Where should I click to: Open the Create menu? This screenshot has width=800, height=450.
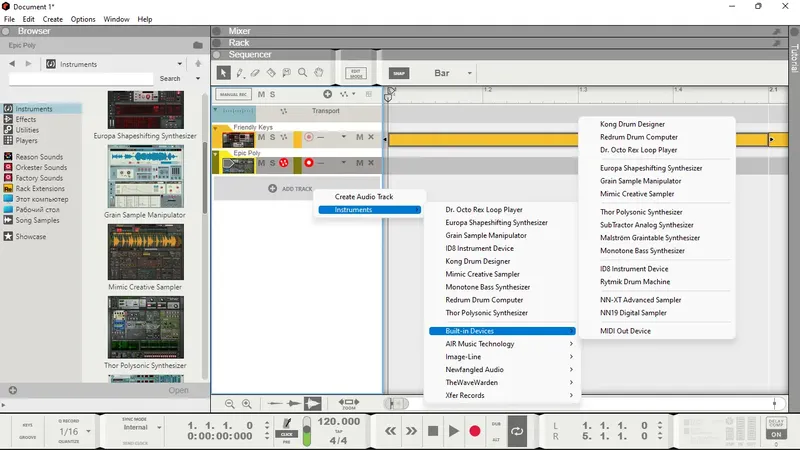click(53, 19)
